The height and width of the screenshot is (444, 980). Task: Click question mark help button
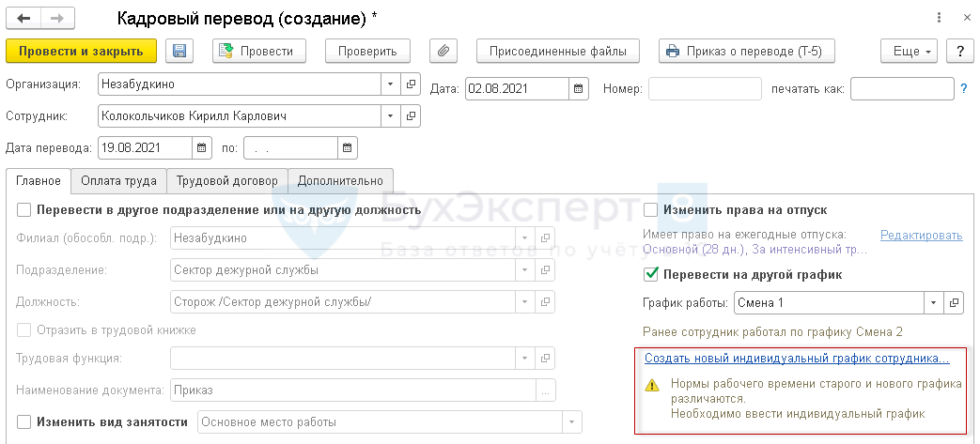[958, 52]
